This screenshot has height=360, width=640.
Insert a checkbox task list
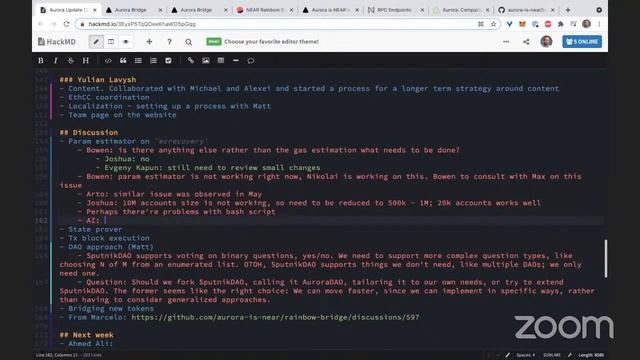[x=168, y=60]
